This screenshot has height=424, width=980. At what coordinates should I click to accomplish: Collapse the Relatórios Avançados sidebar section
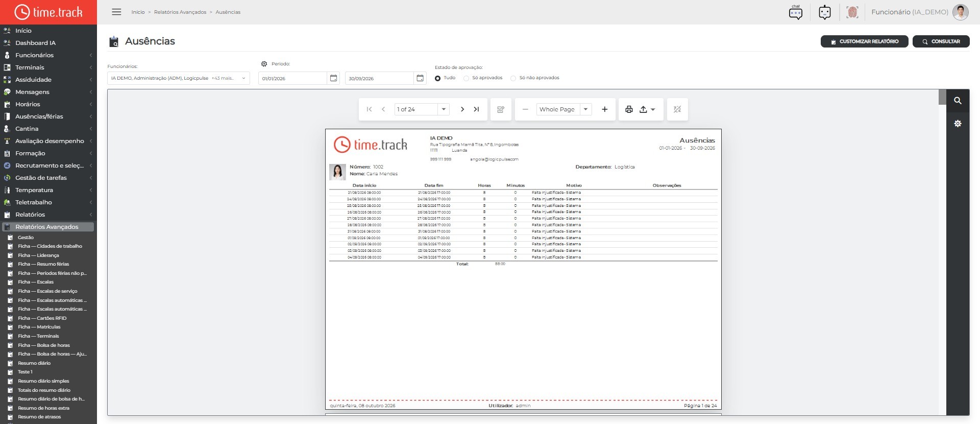pyautogui.click(x=48, y=227)
